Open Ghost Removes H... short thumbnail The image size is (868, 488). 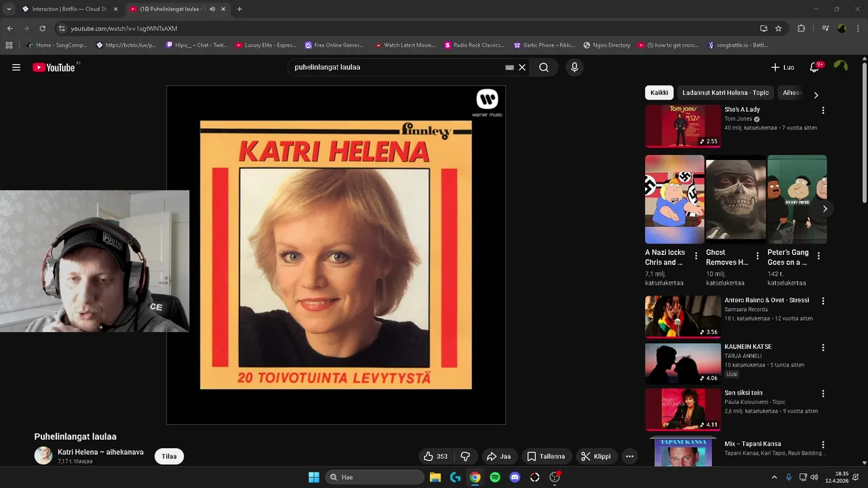click(736, 199)
